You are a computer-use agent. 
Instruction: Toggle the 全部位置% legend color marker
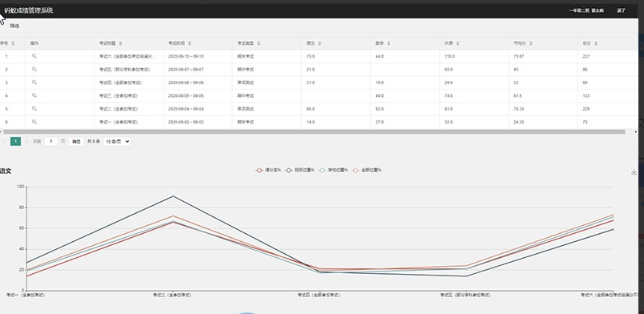[356, 170]
